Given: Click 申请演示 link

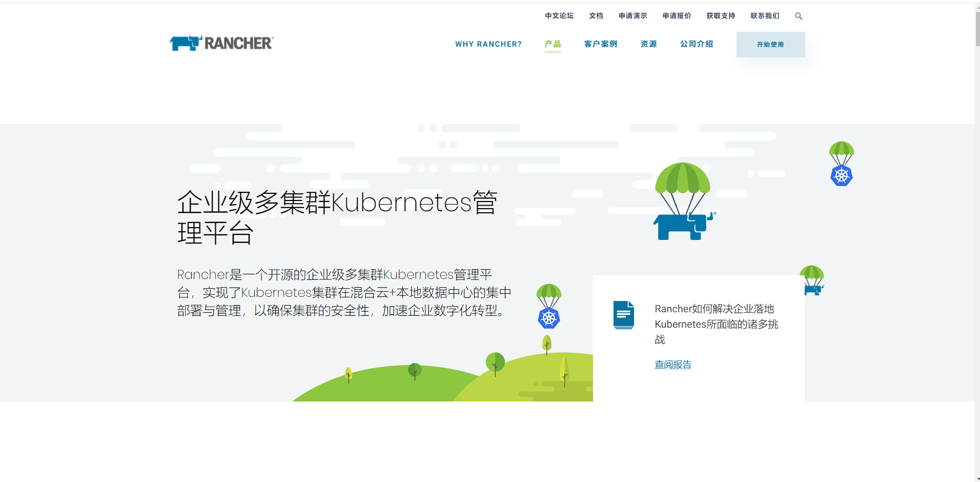Looking at the screenshot, I should pos(633,16).
